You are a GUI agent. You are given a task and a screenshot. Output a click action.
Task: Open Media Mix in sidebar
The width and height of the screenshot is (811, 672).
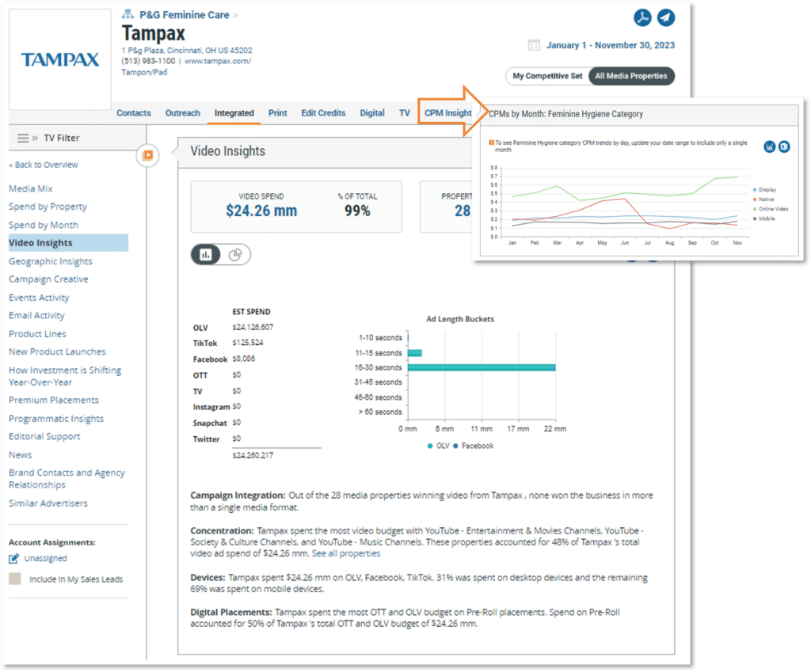[31, 188]
